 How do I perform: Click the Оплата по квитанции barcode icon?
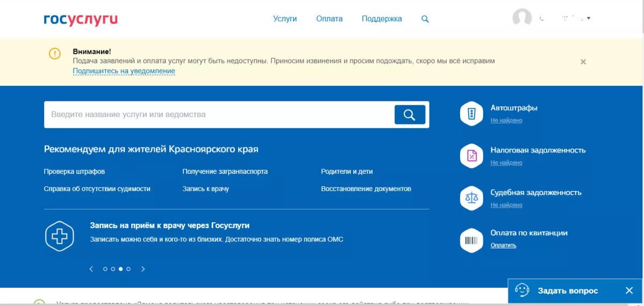(471, 241)
